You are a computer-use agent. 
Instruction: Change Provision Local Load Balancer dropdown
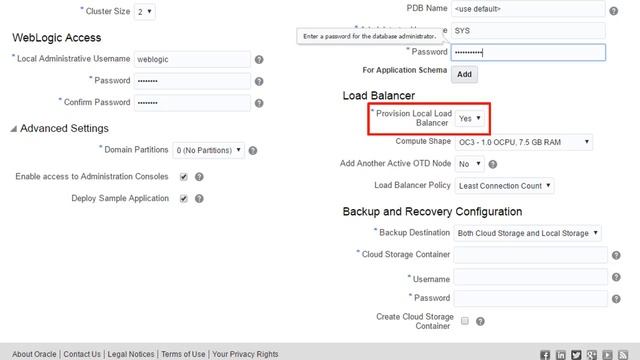pyautogui.click(x=470, y=118)
